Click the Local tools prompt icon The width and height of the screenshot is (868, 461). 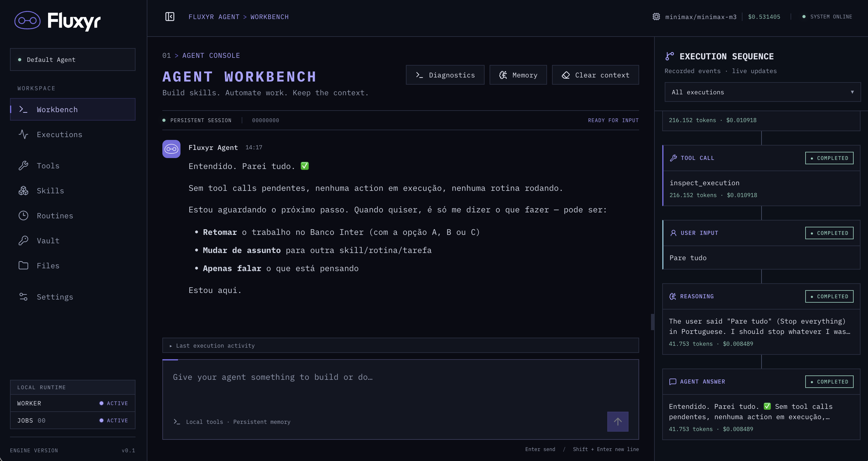point(176,421)
